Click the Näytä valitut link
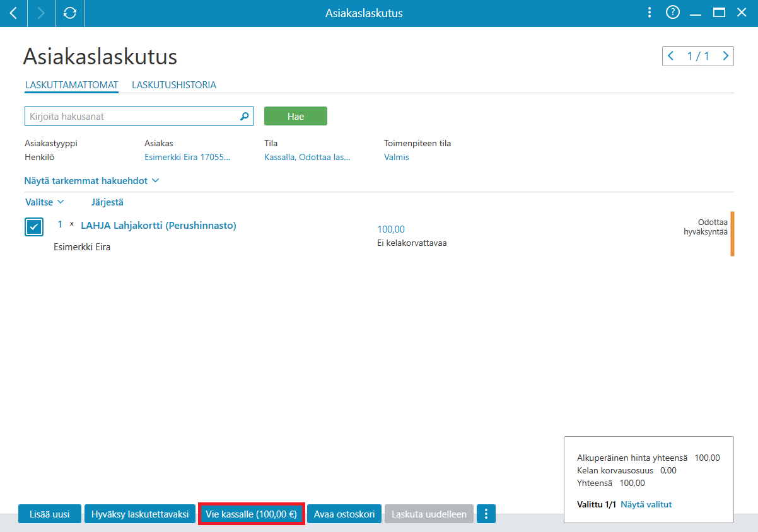Image resolution: width=758 pixels, height=532 pixels. [x=646, y=504]
